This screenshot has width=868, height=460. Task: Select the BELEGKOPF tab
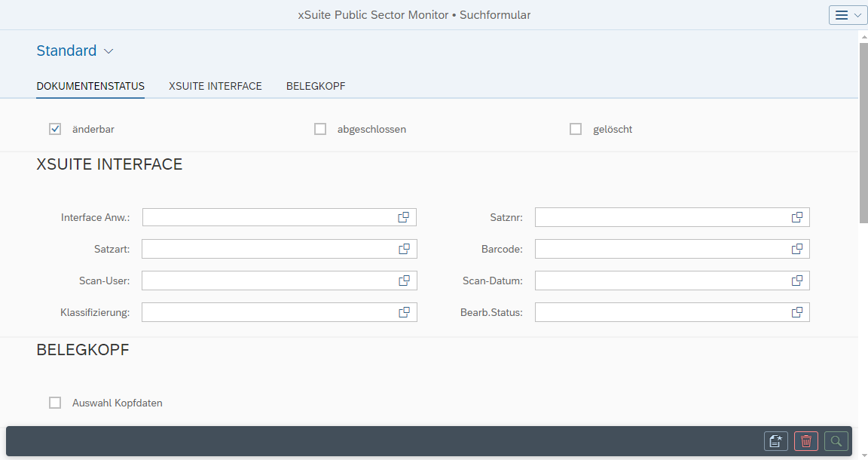[x=315, y=85]
